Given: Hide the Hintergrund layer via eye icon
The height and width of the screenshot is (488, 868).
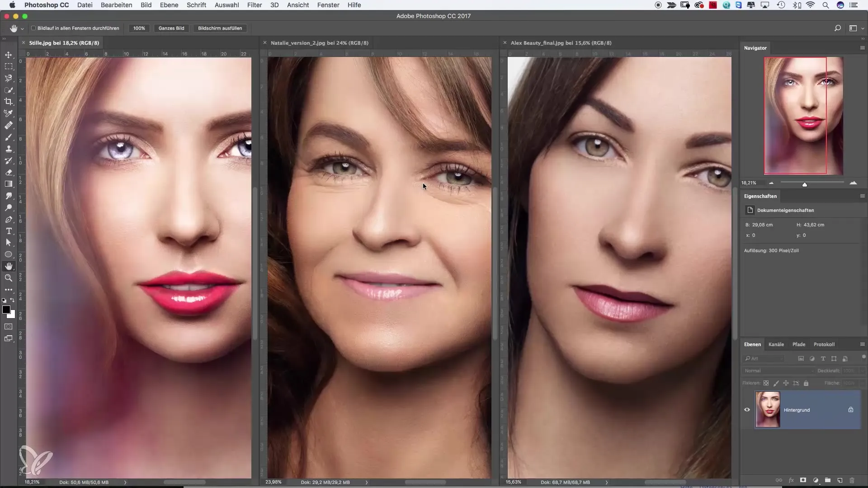Looking at the screenshot, I should coord(747,410).
